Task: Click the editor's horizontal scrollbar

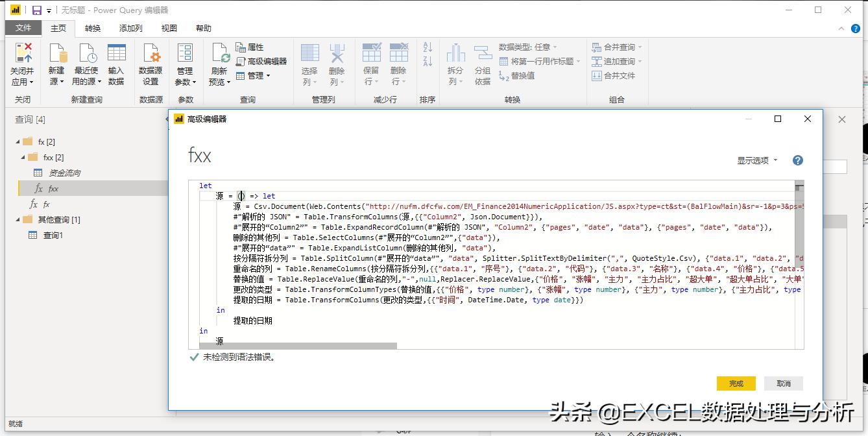Action: 298,346
